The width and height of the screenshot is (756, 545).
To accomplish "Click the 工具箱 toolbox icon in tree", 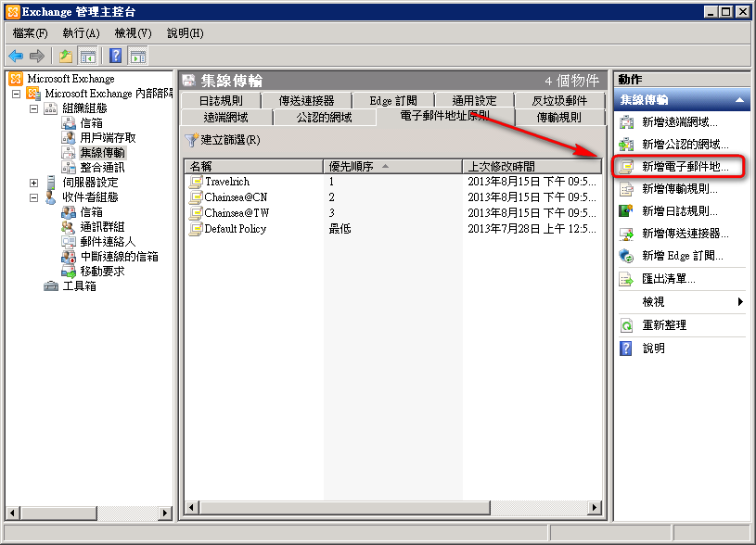I will click(x=51, y=286).
